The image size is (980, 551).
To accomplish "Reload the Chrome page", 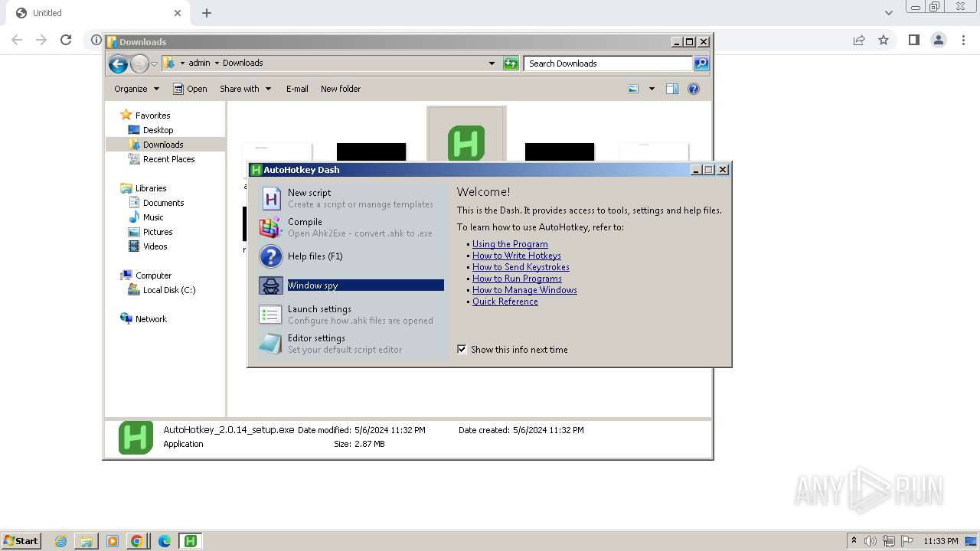I will 66,40.
